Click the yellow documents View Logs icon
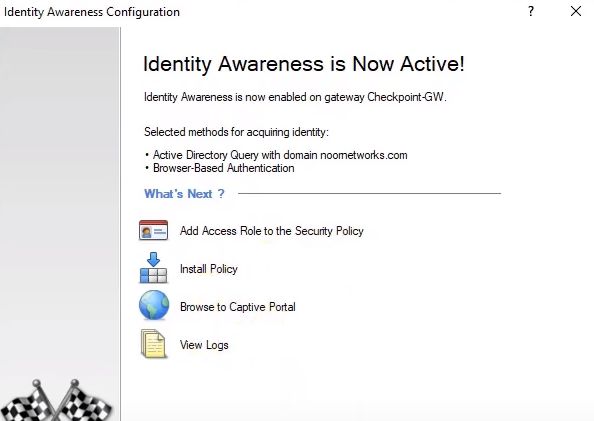This screenshot has height=421, width=594. (x=153, y=344)
